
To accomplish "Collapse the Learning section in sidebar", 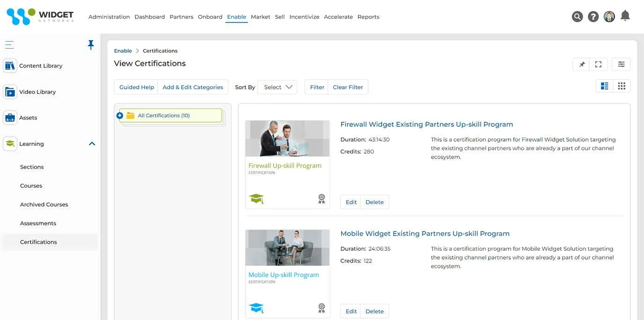I will click(92, 144).
